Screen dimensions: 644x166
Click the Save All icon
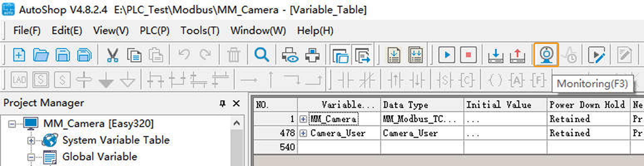point(84,55)
